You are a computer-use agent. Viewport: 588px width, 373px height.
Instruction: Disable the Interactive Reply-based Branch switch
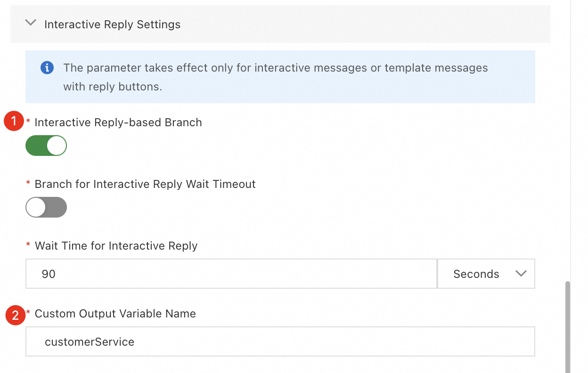(46, 146)
